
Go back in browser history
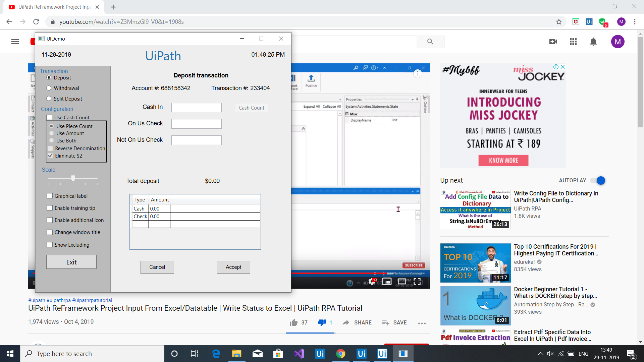click(x=9, y=22)
